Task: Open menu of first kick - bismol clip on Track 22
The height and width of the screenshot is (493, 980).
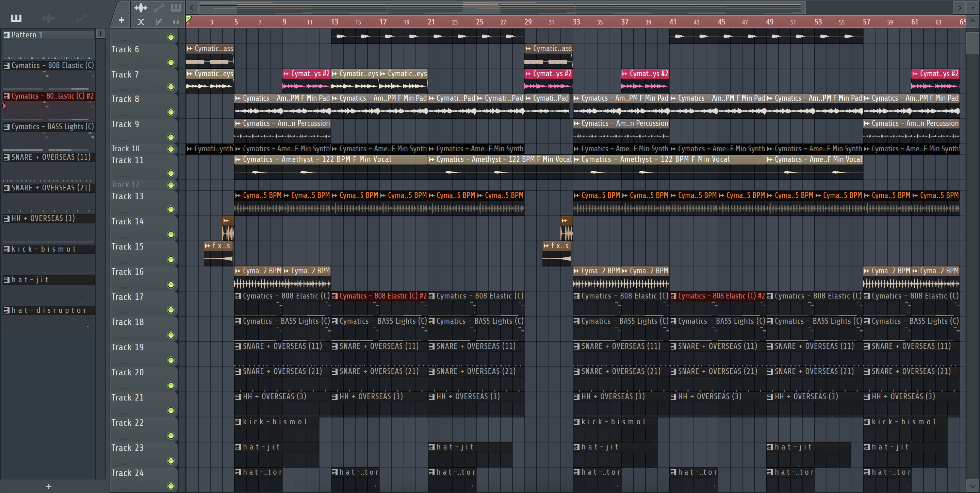Action: 238,422
